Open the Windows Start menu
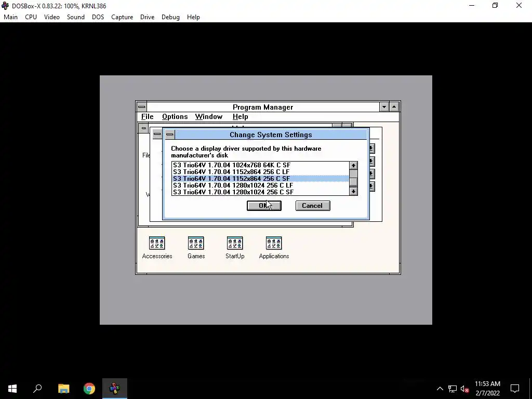Screen dimensions: 532x399 pyautogui.click(x=12, y=389)
